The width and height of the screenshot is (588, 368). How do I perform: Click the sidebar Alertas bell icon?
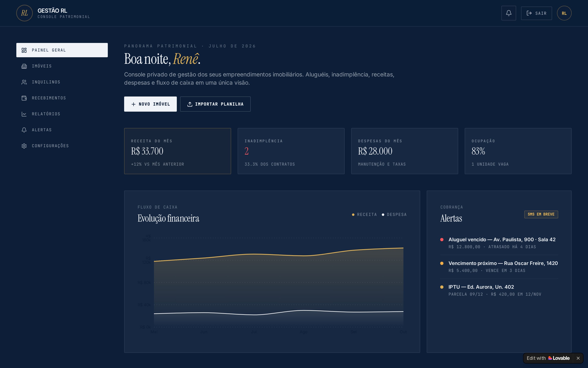tap(24, 130)
